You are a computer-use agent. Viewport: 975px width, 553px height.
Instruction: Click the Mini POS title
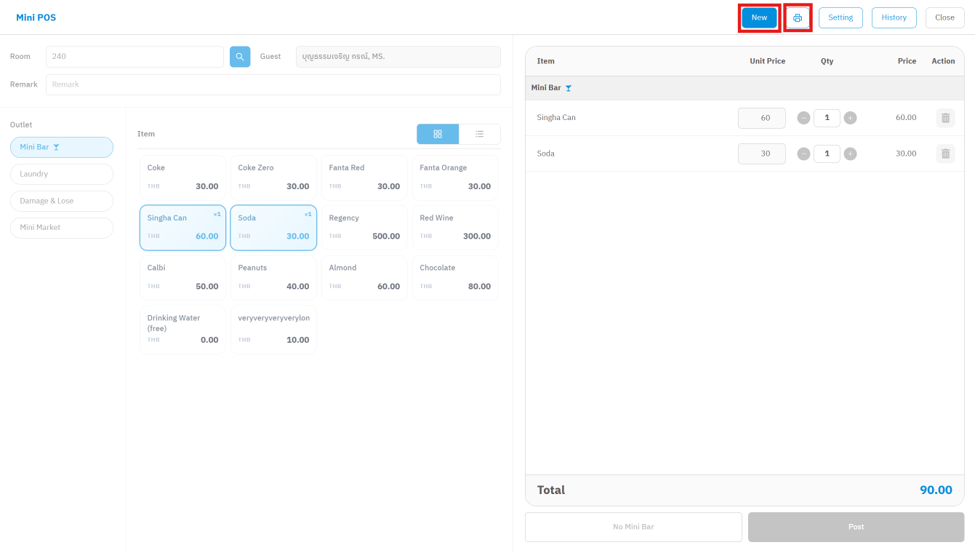coord(36,17)
